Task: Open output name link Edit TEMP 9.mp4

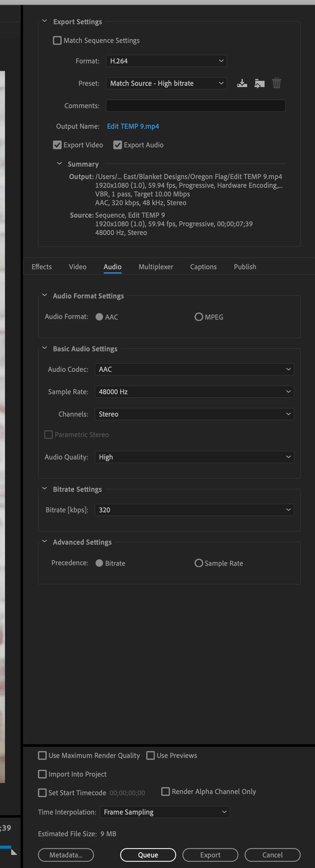Action: [133, 126]
